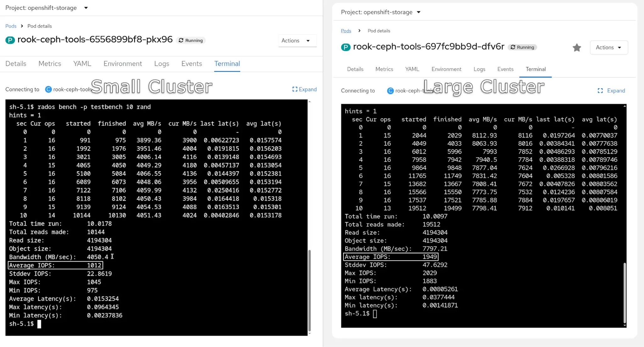Select the right Events tab

505,69
